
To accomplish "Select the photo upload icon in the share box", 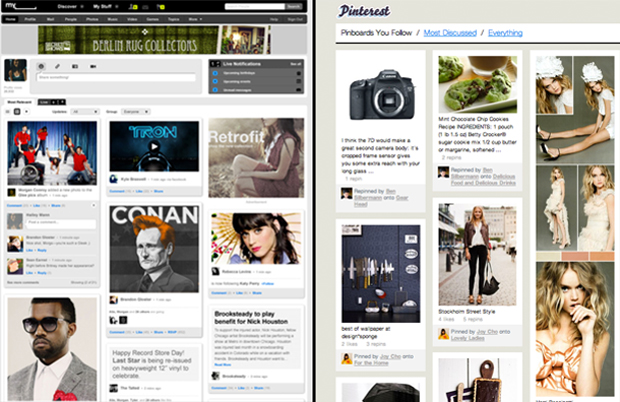I will [x=75, y=66].
